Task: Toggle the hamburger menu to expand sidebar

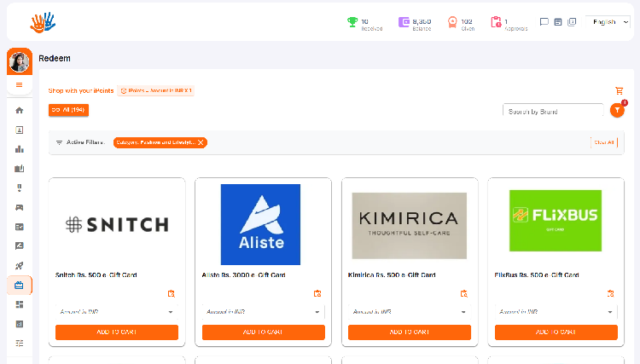Action: (x=20, y=84)
